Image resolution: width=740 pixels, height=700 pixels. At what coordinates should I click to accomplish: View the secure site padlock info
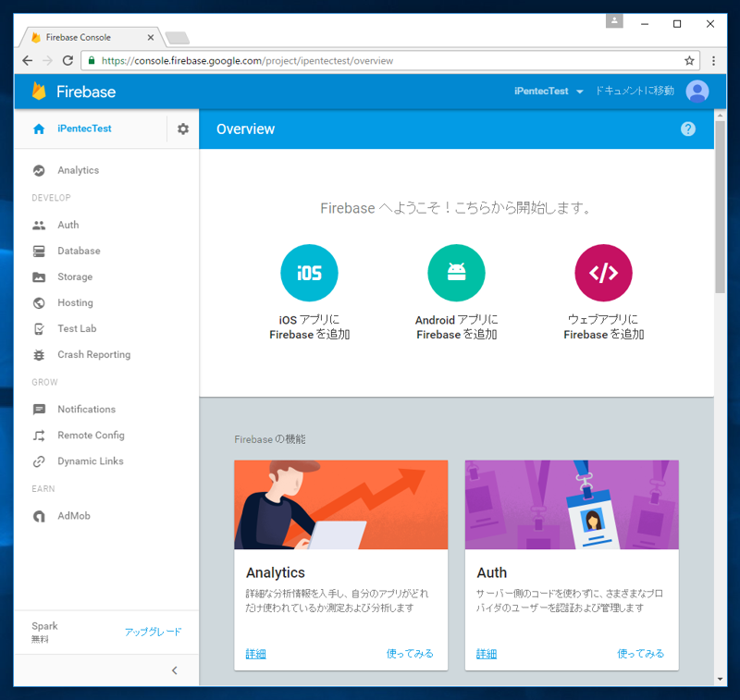point(92,60)
